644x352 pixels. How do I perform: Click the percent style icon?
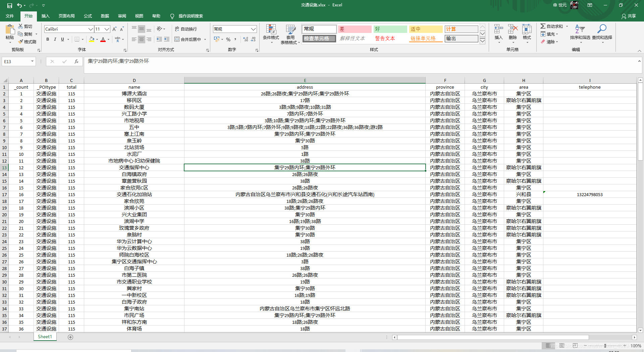click(228, 39)
